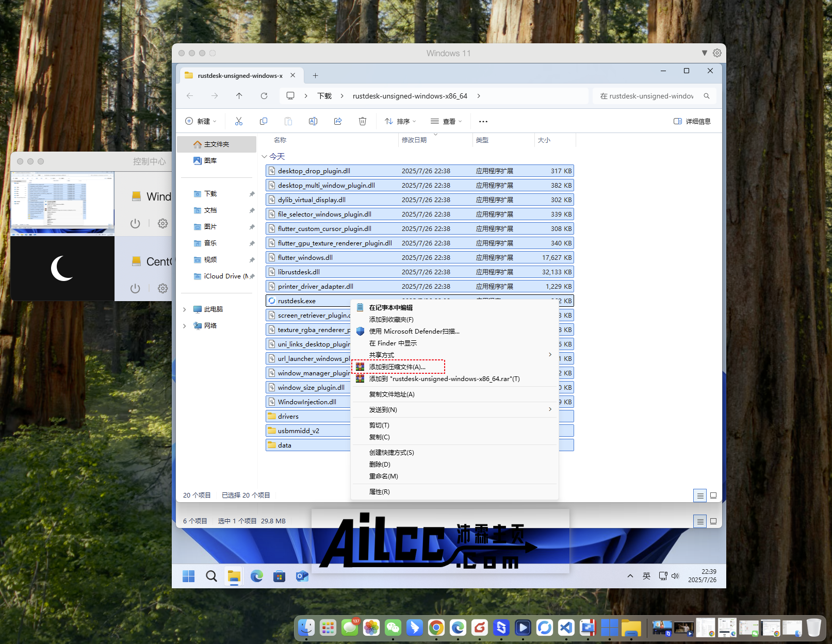This screenshot has width=832, height=644.
Task: Expand 此电脑 in navigation pane
Action: click(x=184, y=309)
